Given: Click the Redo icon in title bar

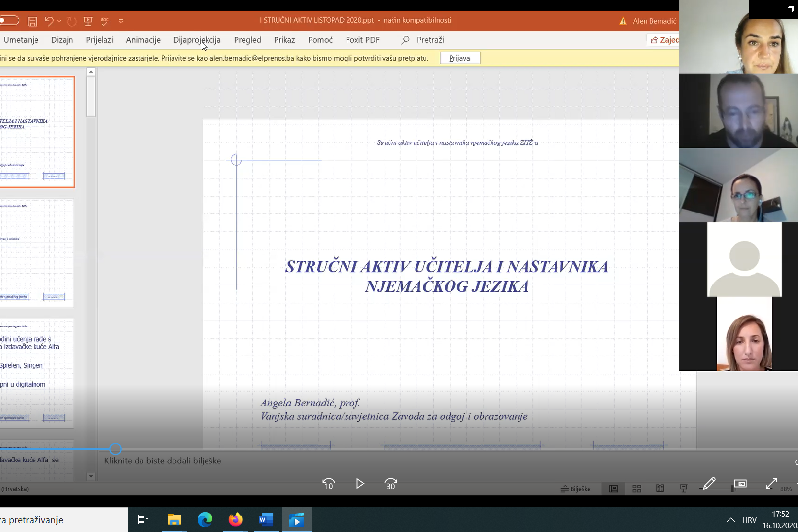Looking at the screenshot, I should coord(71,21).
